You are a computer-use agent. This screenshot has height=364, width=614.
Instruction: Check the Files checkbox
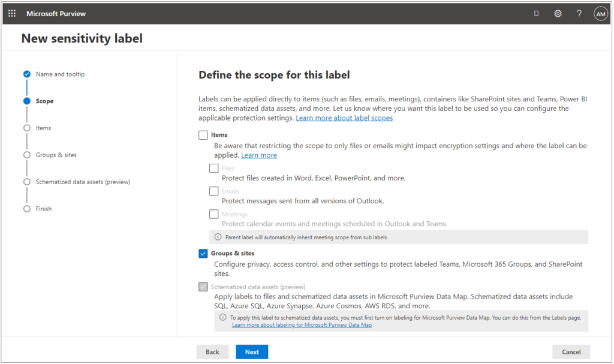click(x=214, y=168)
